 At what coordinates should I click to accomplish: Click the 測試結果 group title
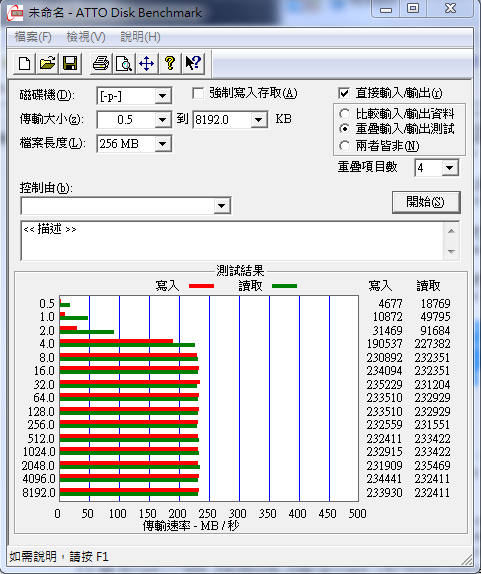(240, 271)
